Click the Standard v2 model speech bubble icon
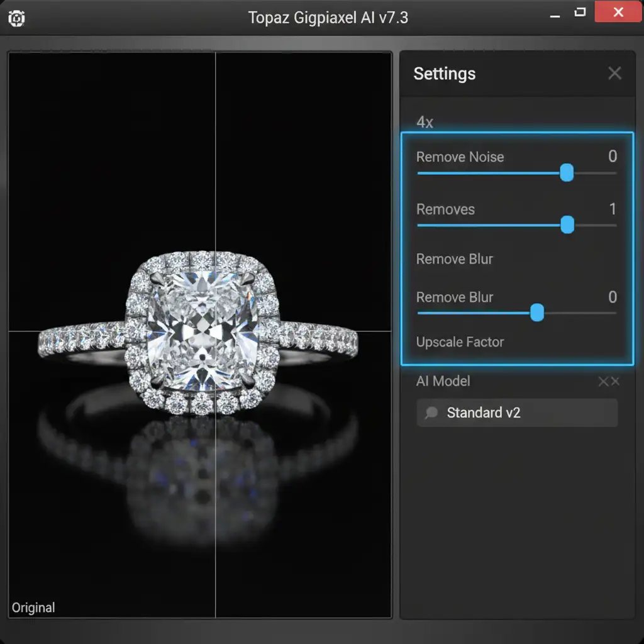 click(x=431, y=413)
